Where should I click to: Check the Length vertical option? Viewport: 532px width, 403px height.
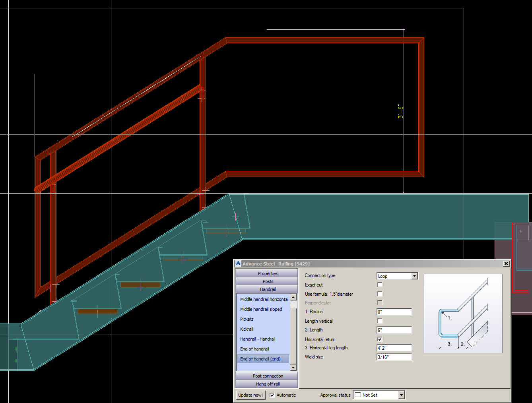380,321
